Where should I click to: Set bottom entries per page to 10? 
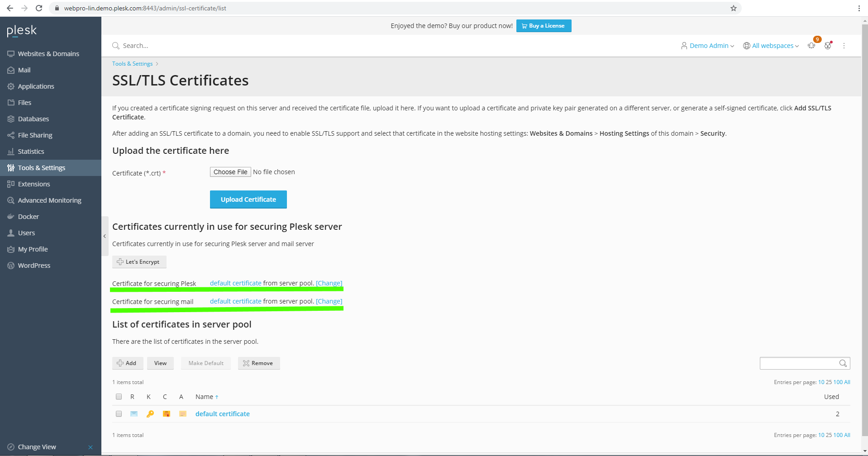821,435
